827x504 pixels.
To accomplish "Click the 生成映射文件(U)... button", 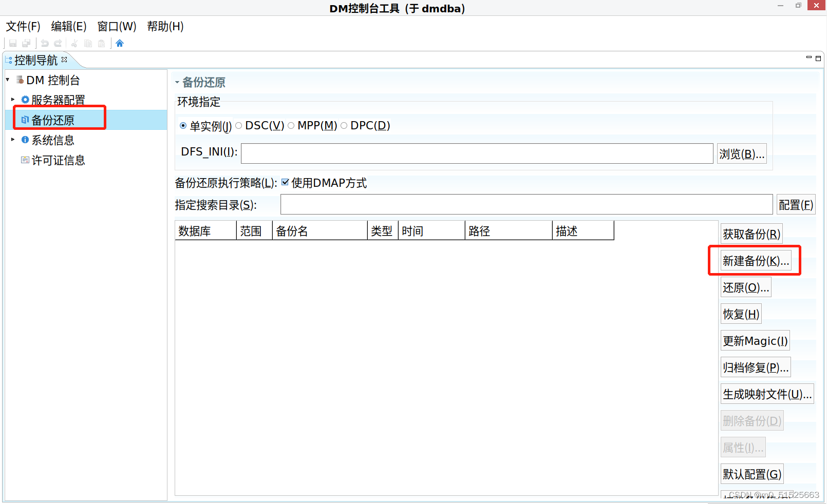I will pyautogui.click(x=767, y=395).
